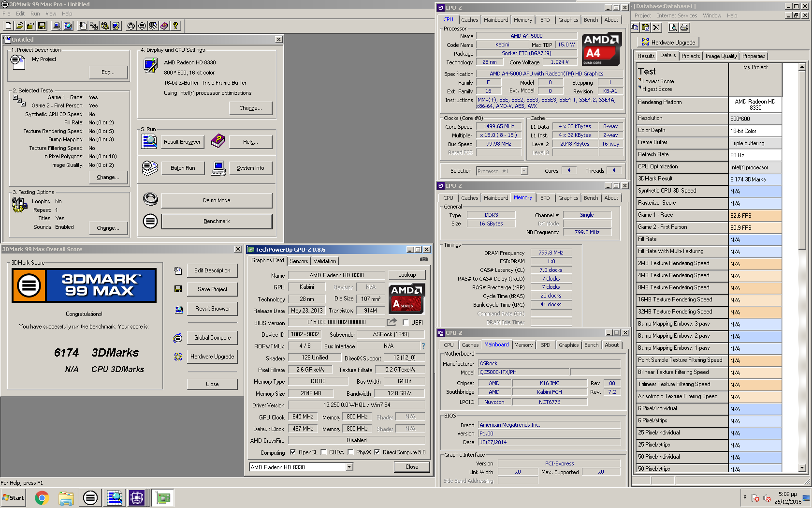Screen dimensions: 812x508
Task: Click the Open project folder toolbar icon
Action: [x=20, y=26]
